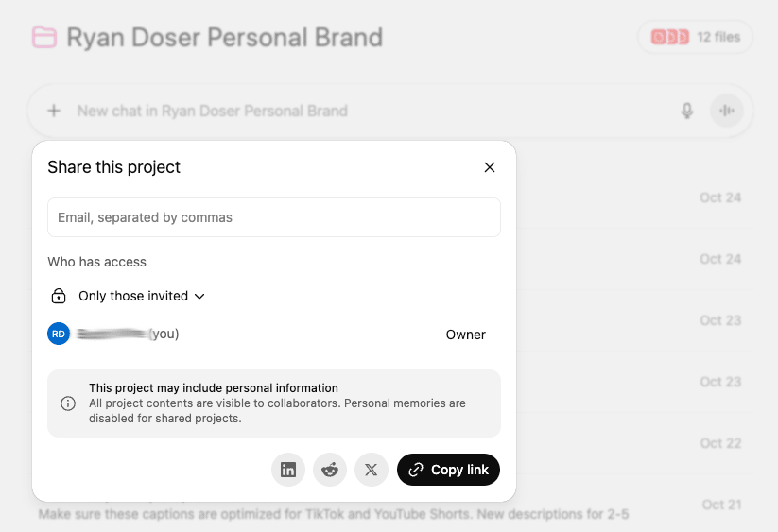Click the Ryan Doser Personal Brand title
The height and width of the screenshot is (532, 778).
click(x=224, y=38)
